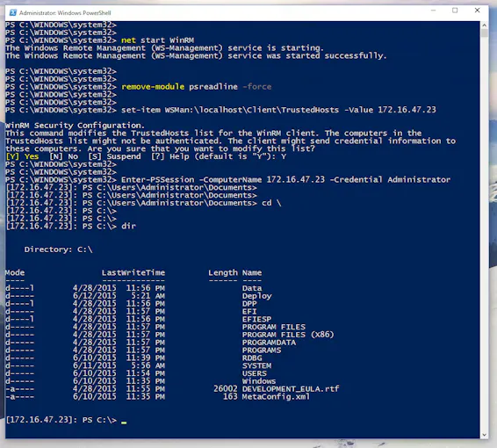
Task: Click the bottom '[172.16.47.23]: PS C:\>' prompt
Action: [x=61, y=420]
